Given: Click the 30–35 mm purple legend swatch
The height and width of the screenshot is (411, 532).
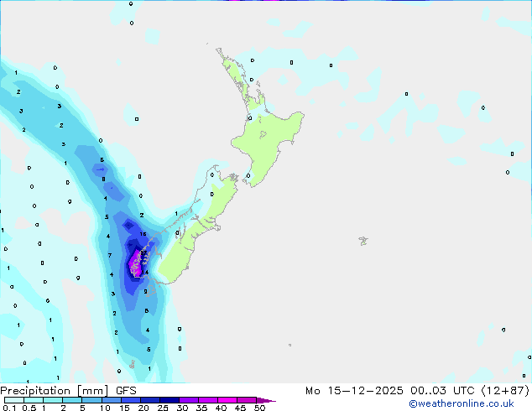Looking at the screenshot, I should click(188, 400).
